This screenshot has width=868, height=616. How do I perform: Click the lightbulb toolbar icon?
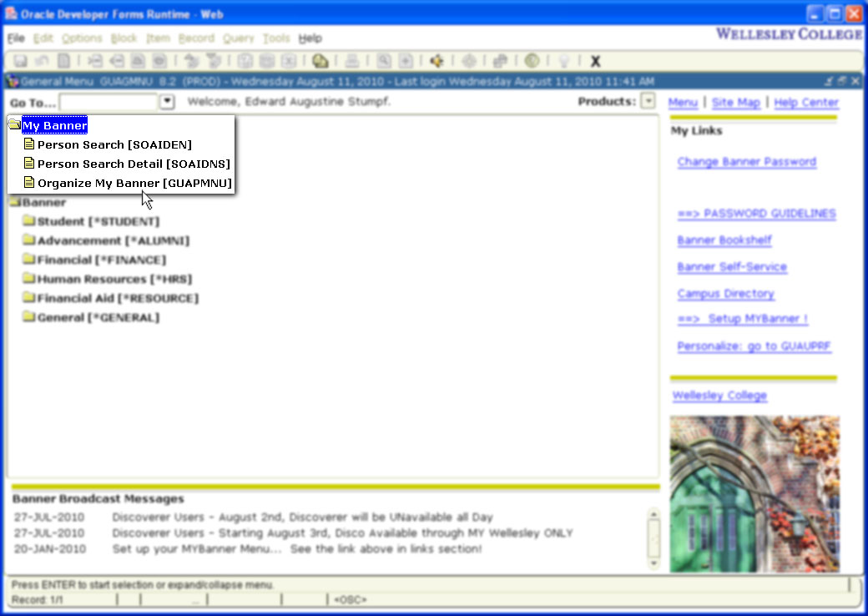click(563, 61)
